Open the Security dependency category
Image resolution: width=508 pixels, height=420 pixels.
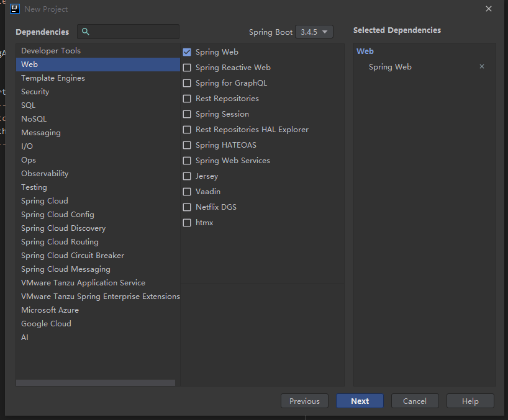click(35, 92)
